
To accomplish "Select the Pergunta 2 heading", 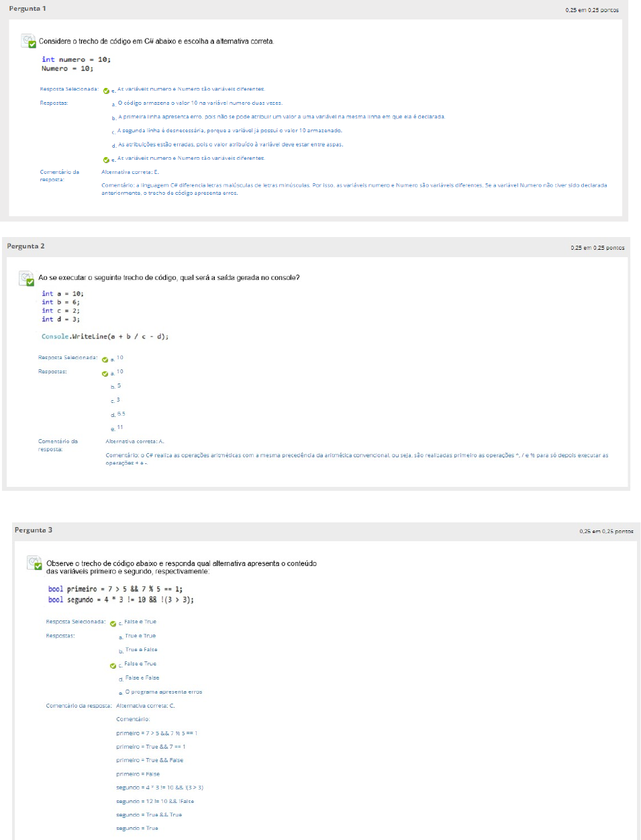I will 26,246.
